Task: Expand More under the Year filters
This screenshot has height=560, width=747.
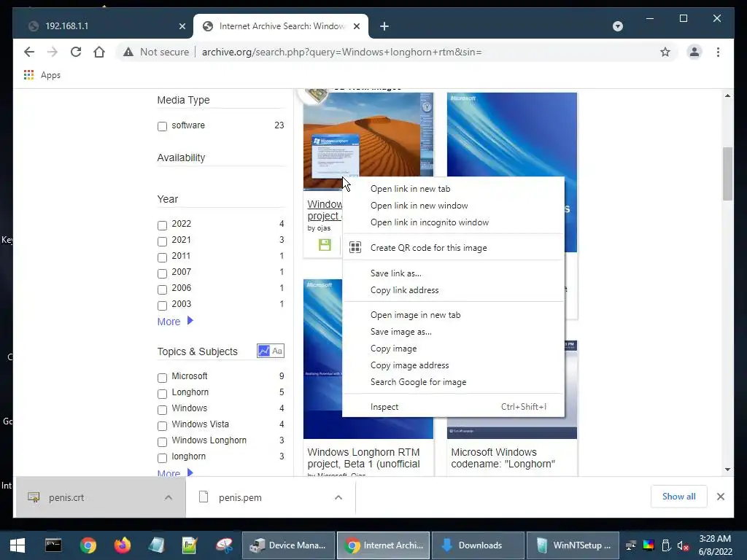Action: 175,322
